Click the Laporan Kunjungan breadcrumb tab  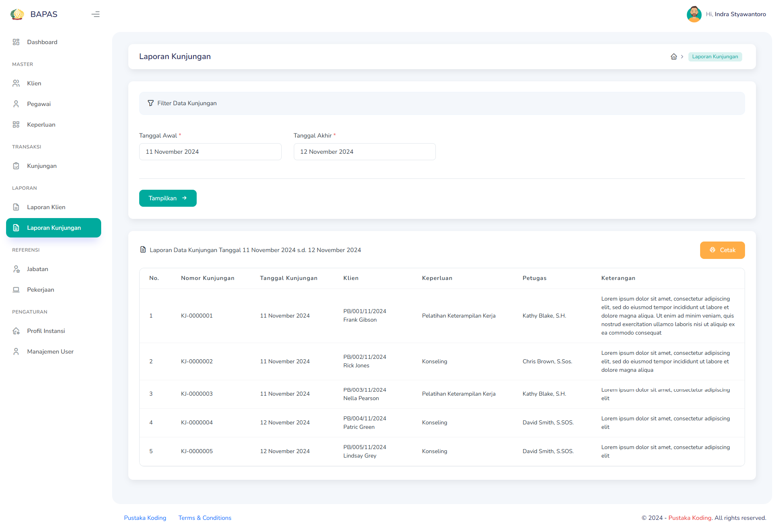714,56
